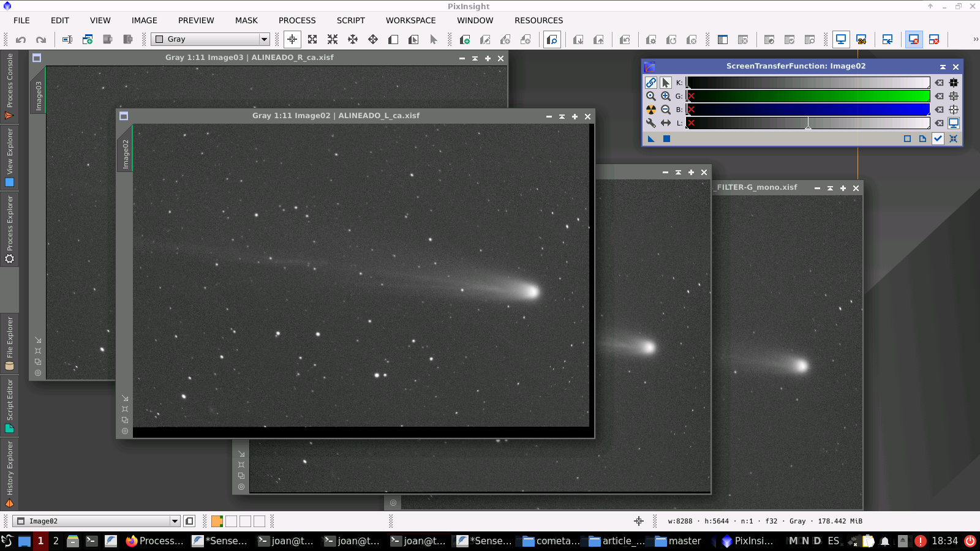
Task: Toggle Track View checkmark in ScreenTransferFunction
Action: click(938, 139)
